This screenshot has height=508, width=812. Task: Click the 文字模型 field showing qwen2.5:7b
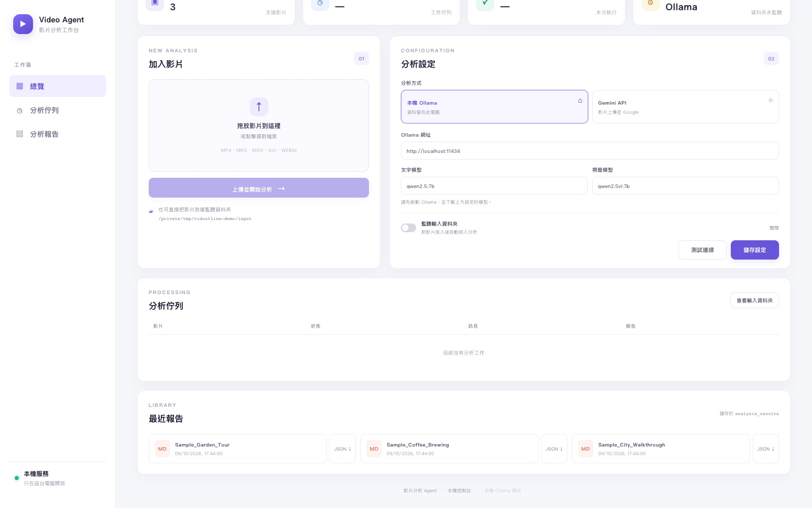tap(494, 186)
